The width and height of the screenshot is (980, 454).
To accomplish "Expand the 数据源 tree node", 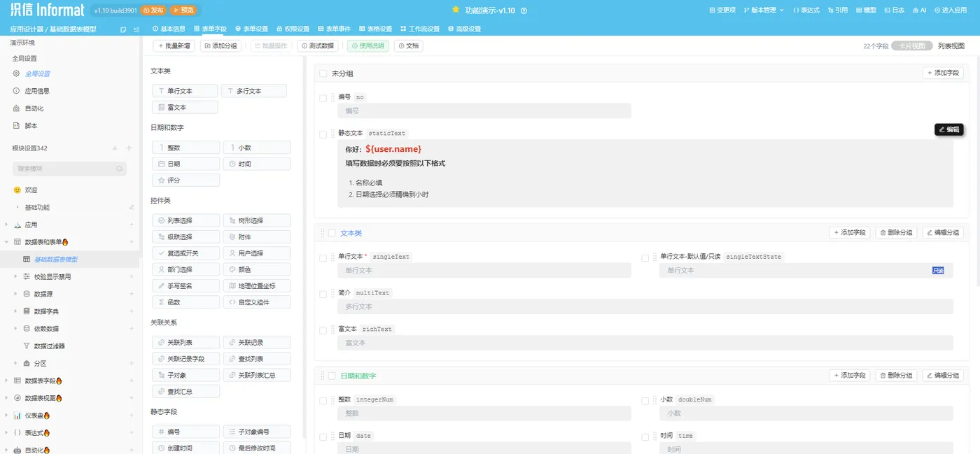I will click(x=16, y=295).
